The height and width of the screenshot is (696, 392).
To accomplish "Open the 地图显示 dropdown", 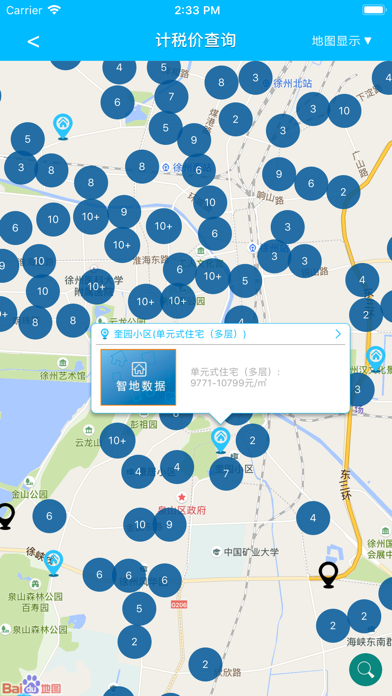I will point(341,41).
